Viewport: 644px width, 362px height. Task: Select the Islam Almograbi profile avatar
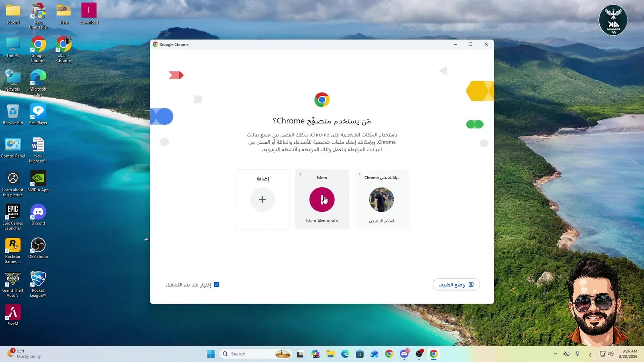[322, 200]
